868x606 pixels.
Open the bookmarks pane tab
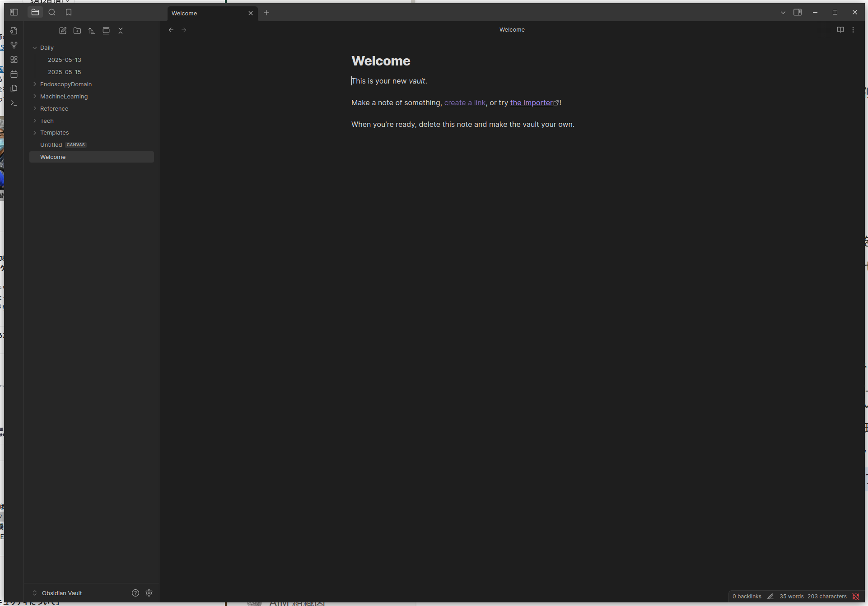pyautogui.click(x=69, y=12)
